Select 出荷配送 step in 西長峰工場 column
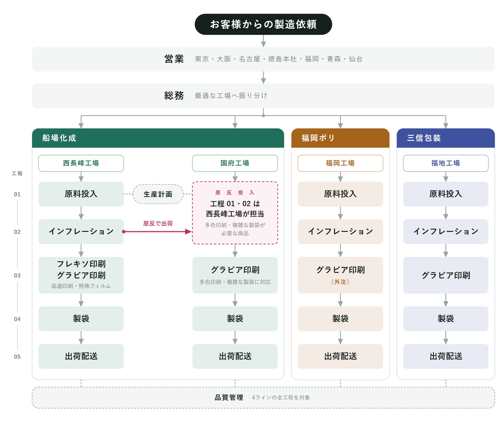 81,356
